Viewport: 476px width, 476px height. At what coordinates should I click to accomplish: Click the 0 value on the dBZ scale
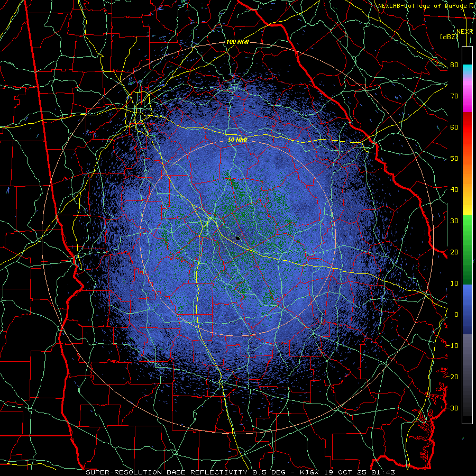(456, 315)
